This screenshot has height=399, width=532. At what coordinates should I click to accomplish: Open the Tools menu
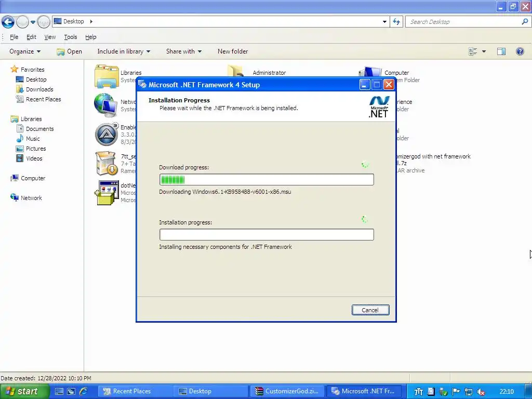coord(71,37)
